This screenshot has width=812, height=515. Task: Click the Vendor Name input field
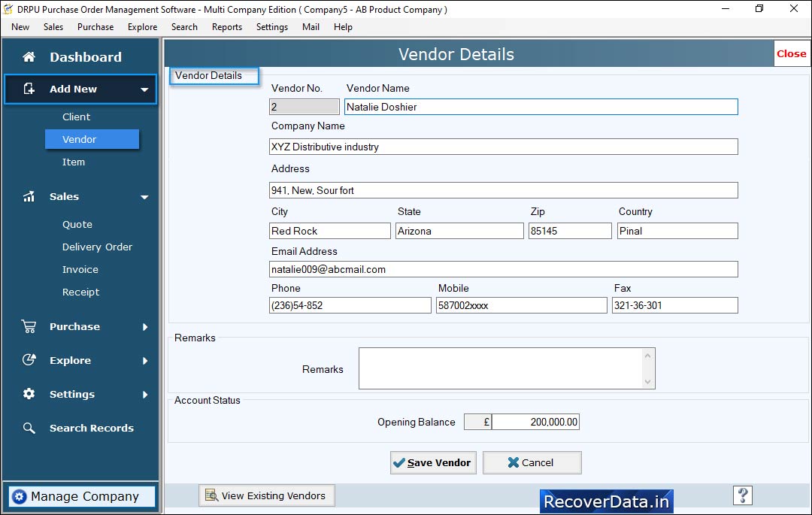(x=541, y=107)
